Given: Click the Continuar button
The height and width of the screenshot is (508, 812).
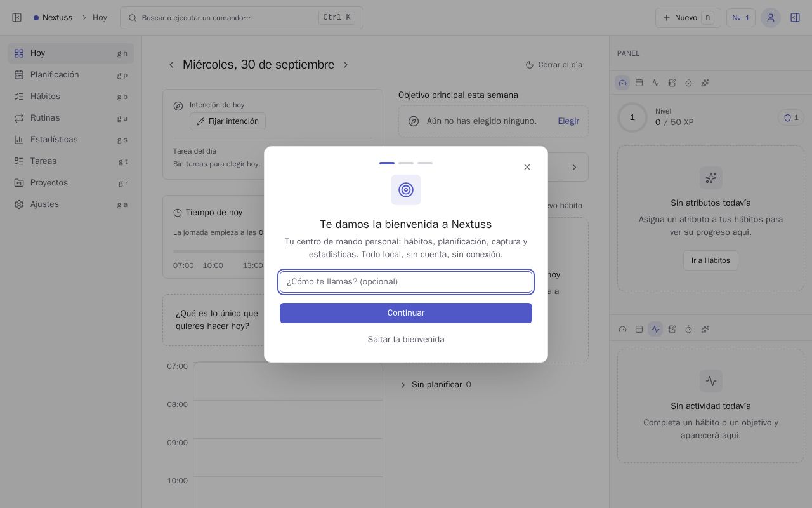Looking at the screenshot, I should point(406,313).
